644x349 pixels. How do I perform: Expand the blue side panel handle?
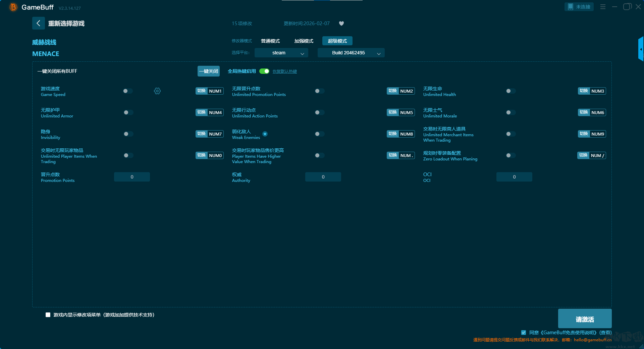click(641, 49)
